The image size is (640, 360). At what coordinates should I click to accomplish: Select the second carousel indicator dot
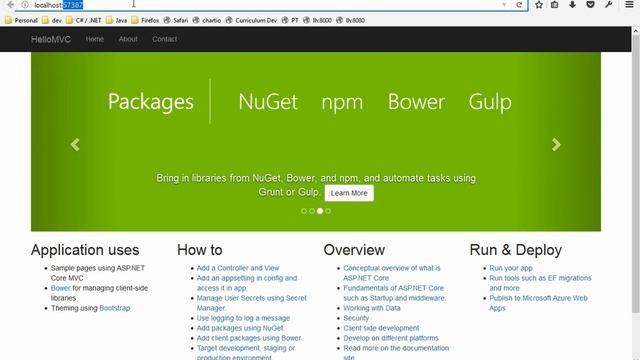click(x=312, y=211)
